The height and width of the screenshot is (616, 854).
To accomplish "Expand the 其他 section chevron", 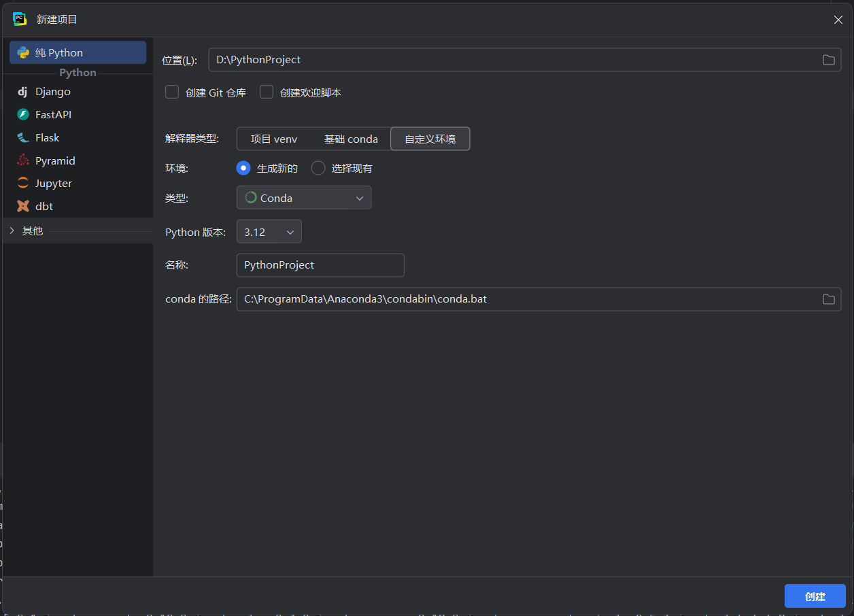I will click(x=12, y=231).
